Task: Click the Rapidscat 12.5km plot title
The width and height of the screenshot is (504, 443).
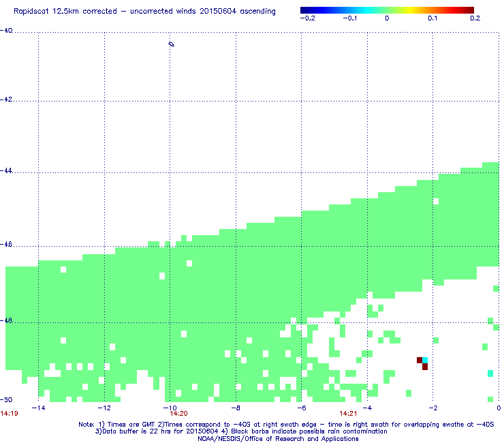Action: (x=144, y=12)
